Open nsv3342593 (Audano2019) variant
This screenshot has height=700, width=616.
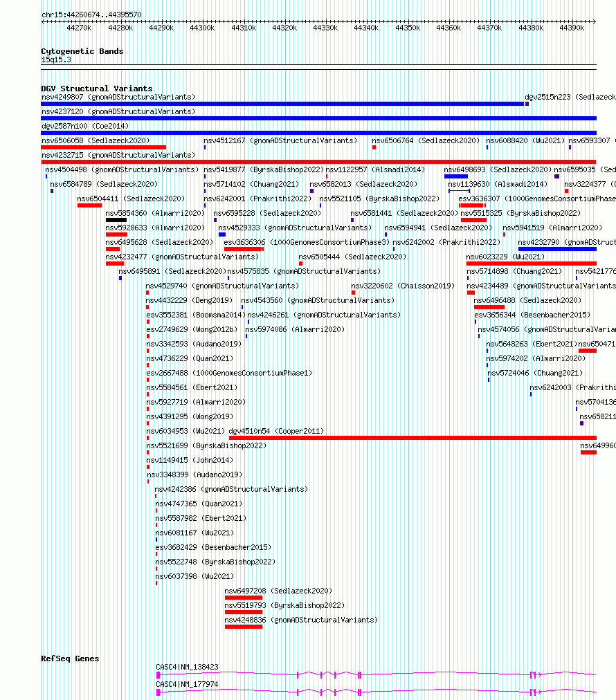(x=194, y=344)
